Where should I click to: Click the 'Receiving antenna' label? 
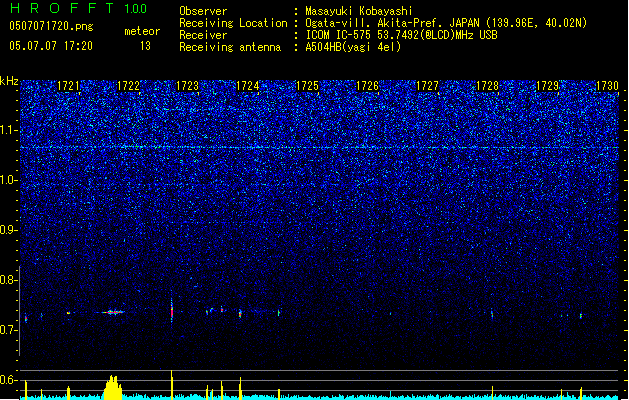coord(230,47)
